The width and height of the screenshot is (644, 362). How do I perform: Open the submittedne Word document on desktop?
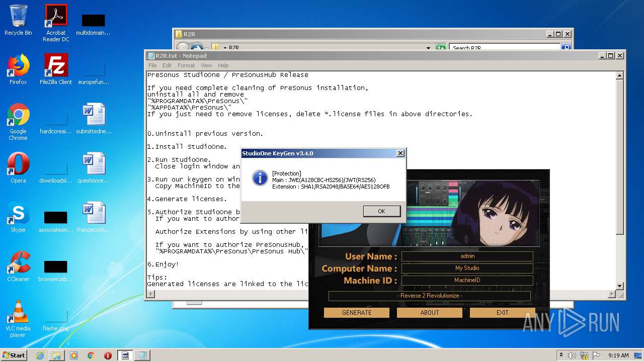[x=94, y=119]
